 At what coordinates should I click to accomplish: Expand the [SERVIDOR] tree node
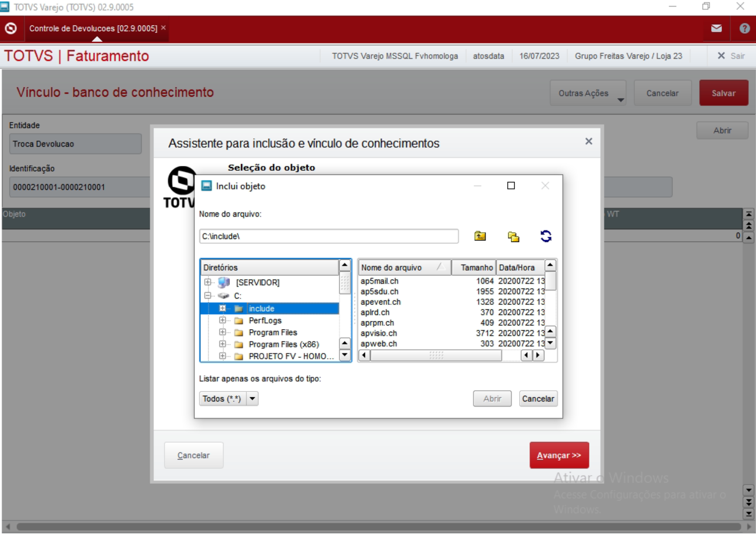click(207, 282)
